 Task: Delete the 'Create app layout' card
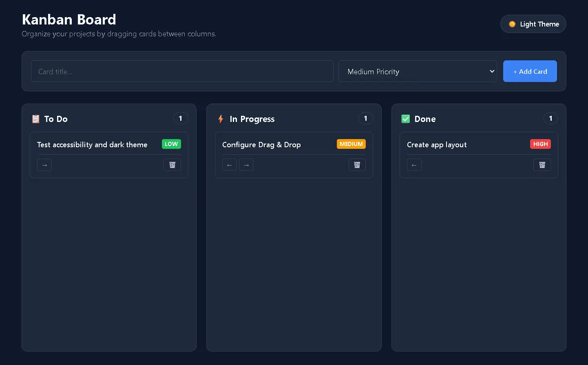pos(542,165)
